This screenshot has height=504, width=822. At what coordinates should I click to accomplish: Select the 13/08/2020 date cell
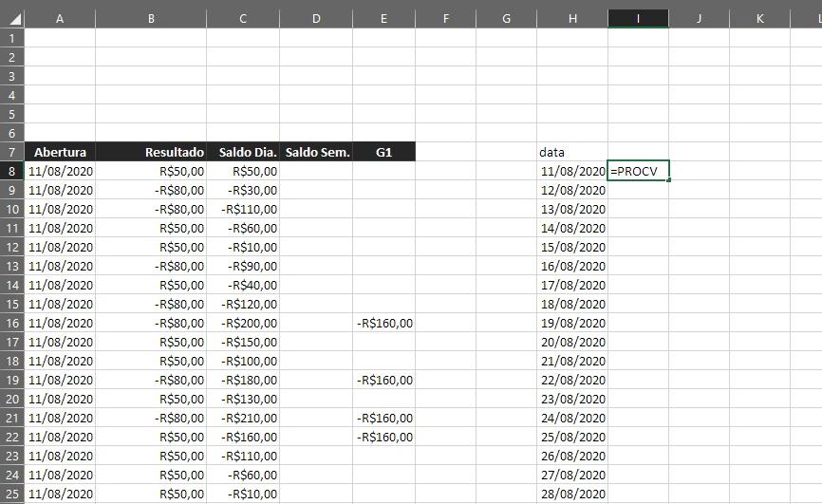pos(572,209)
